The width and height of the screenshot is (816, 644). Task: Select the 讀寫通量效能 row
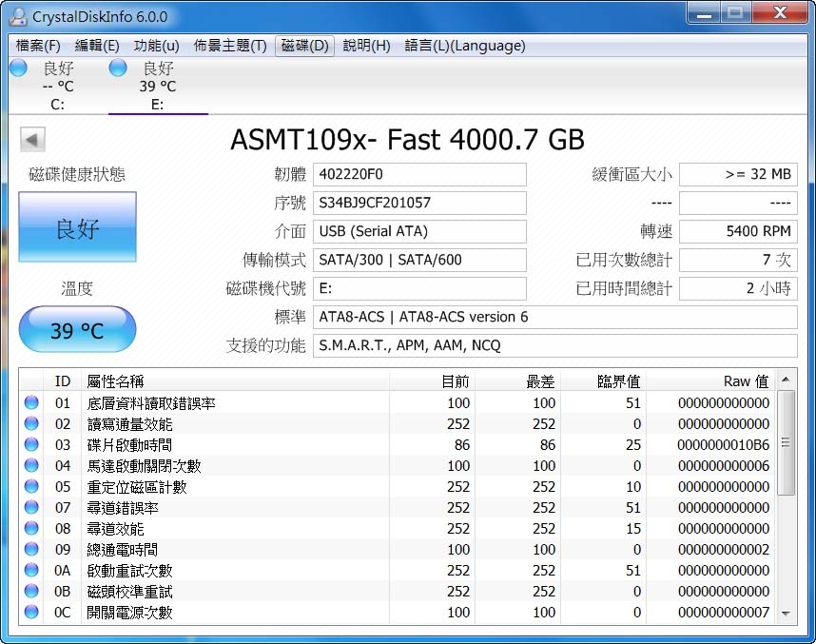pyautogui.click(x=398, y=423)
